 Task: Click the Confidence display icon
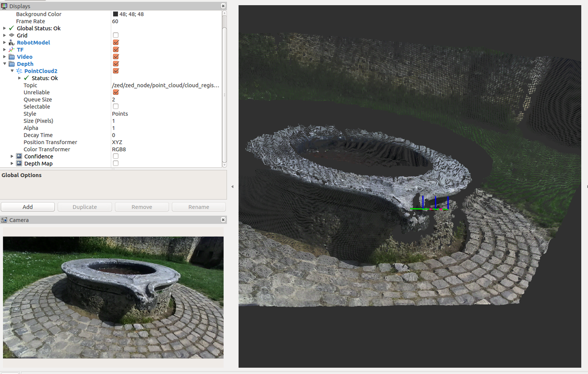click(19, 156)
